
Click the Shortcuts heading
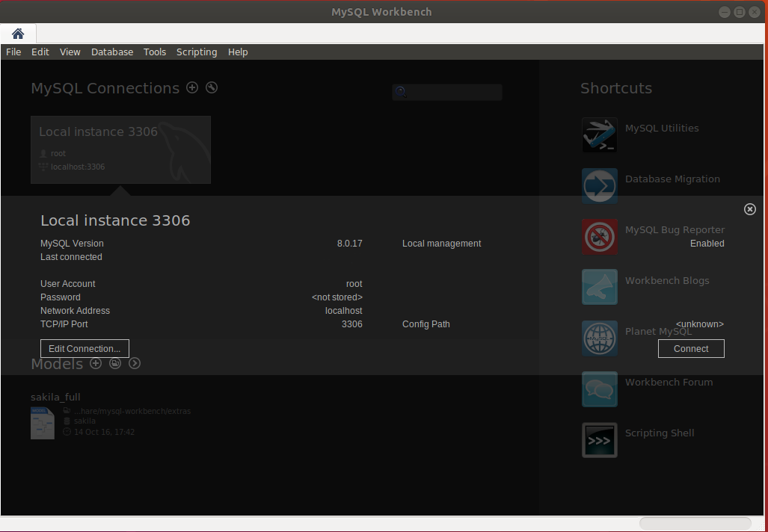click(x=616, y=88)
